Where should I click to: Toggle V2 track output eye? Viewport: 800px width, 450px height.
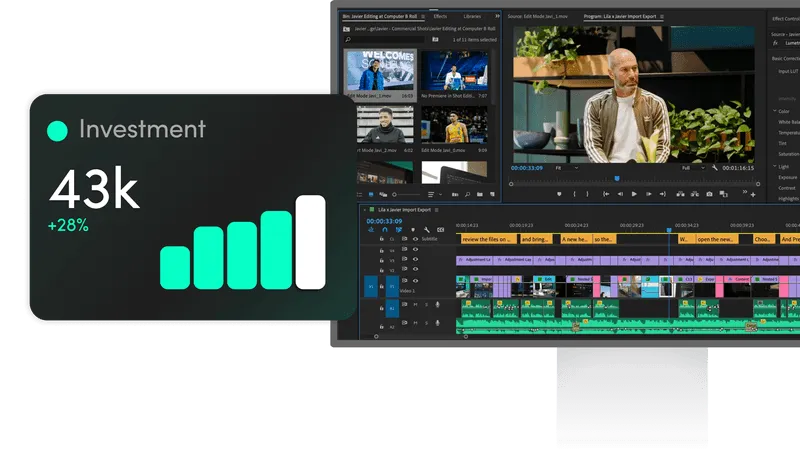coord(415,269)
